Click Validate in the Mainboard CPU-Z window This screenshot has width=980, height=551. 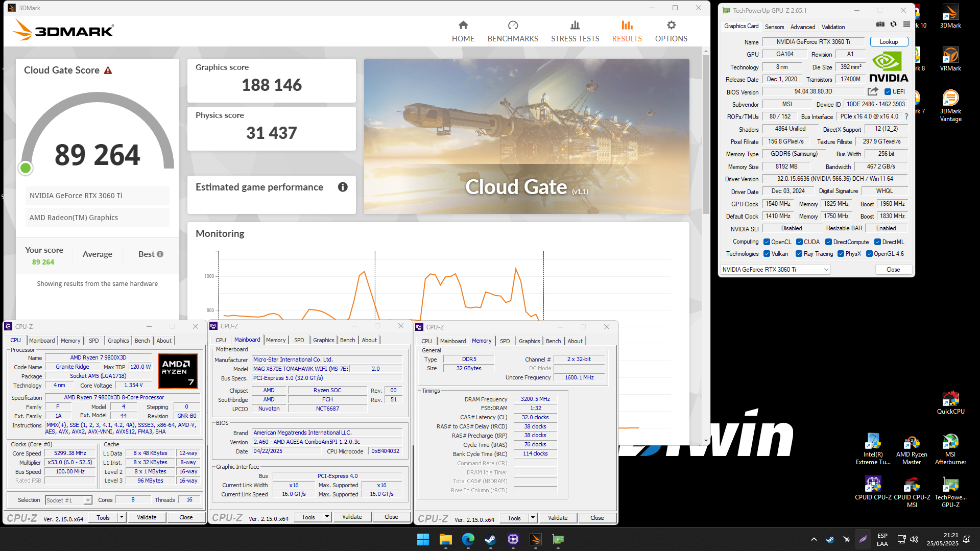[352, 517]
